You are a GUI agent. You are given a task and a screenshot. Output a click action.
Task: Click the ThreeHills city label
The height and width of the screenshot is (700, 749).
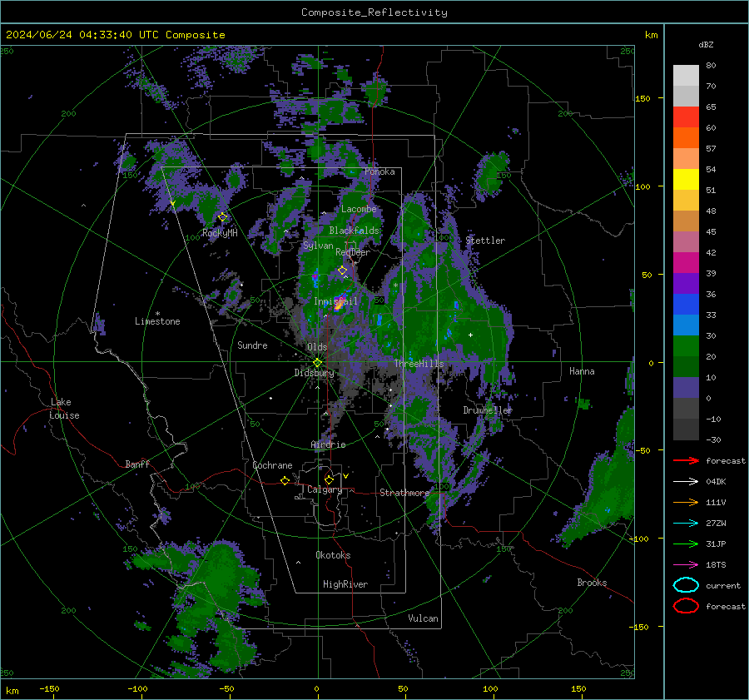[x=419, y=364]
